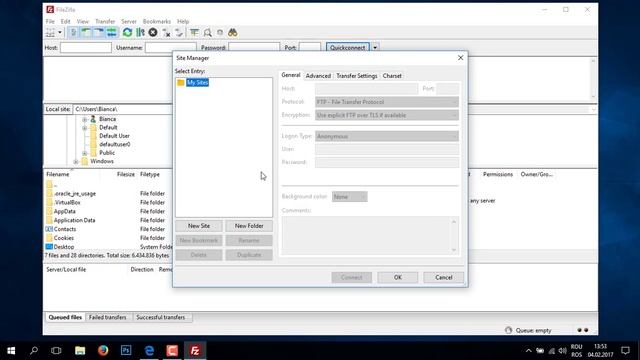The width and height of the screenshot is (640, 360).
Task: Switch to Transfer Settings tab
Action: [x=357, y=76]
